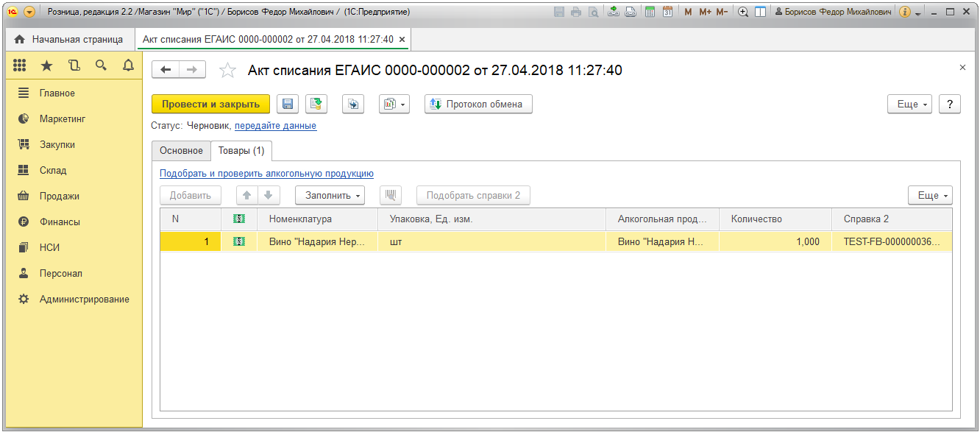980x432 pixels.
Task: Click the M memory button
Action: pyautogui.click(x=688, y=12)
